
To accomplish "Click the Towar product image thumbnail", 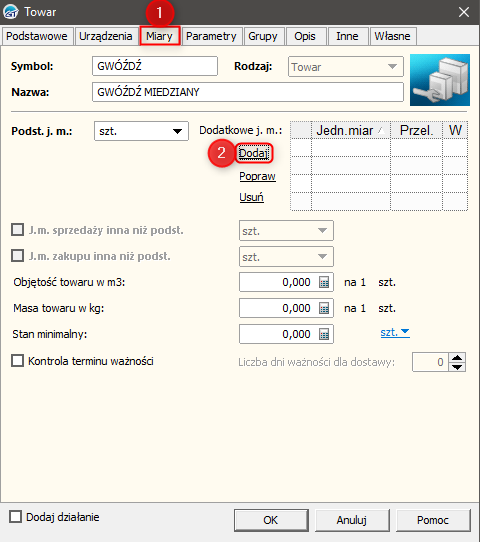I will click(440, 80).
